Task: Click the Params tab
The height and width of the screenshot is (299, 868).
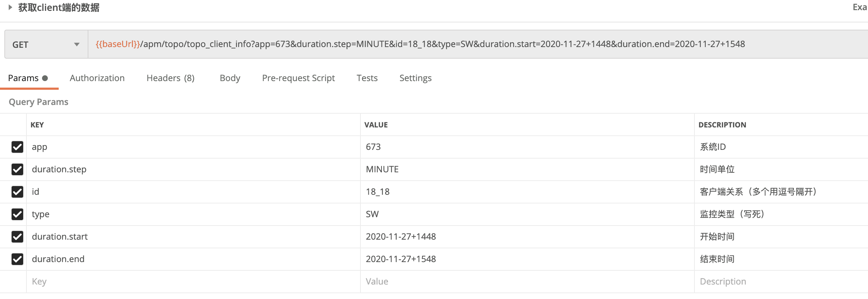Action: (x=24, y=78)
